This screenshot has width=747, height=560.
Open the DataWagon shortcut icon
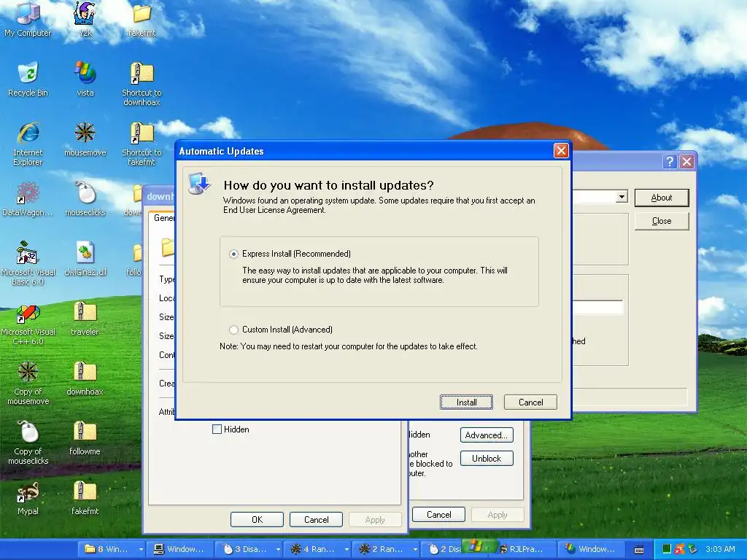pos(28,199)
